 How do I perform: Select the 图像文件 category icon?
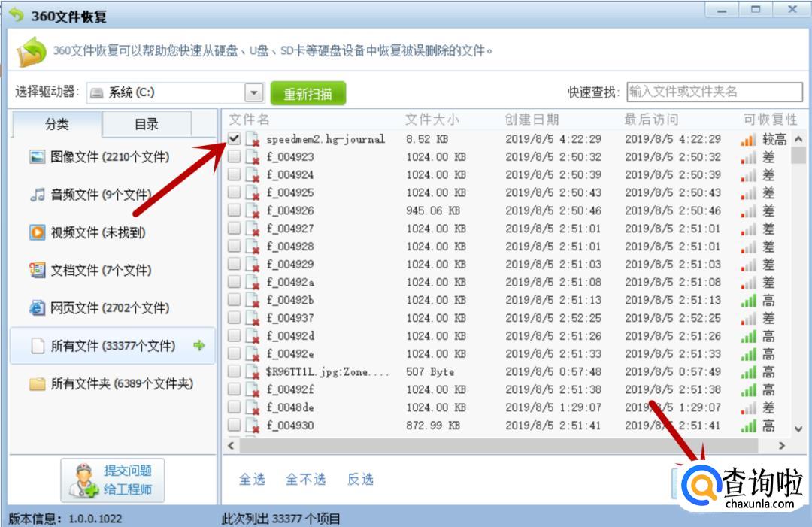click(38, 157)
